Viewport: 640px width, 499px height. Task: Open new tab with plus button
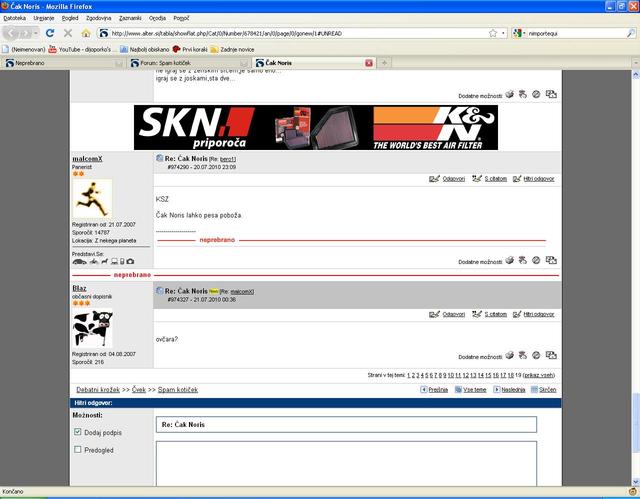tap(384, 63)
